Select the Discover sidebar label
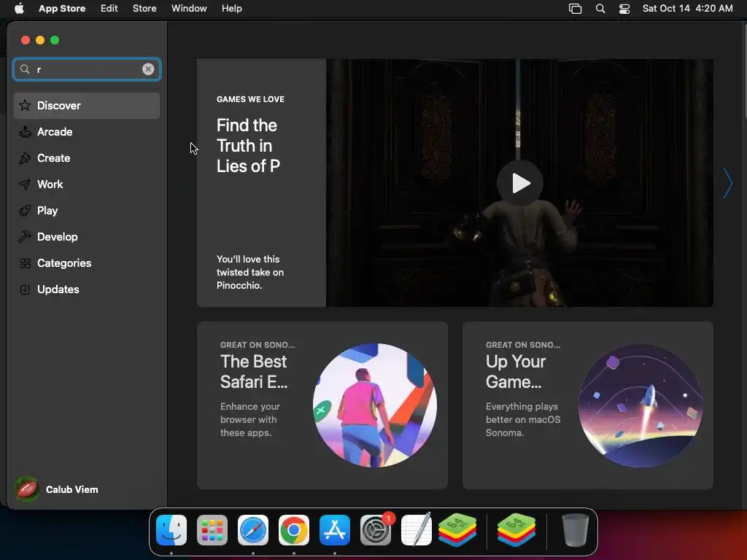The width and height of the screenshot is (747, 560). click(59, 105)
